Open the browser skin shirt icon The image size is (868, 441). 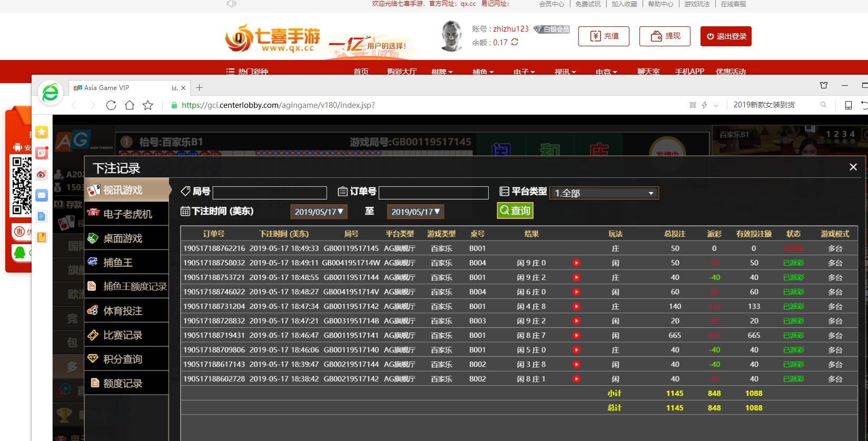point(824,85)
